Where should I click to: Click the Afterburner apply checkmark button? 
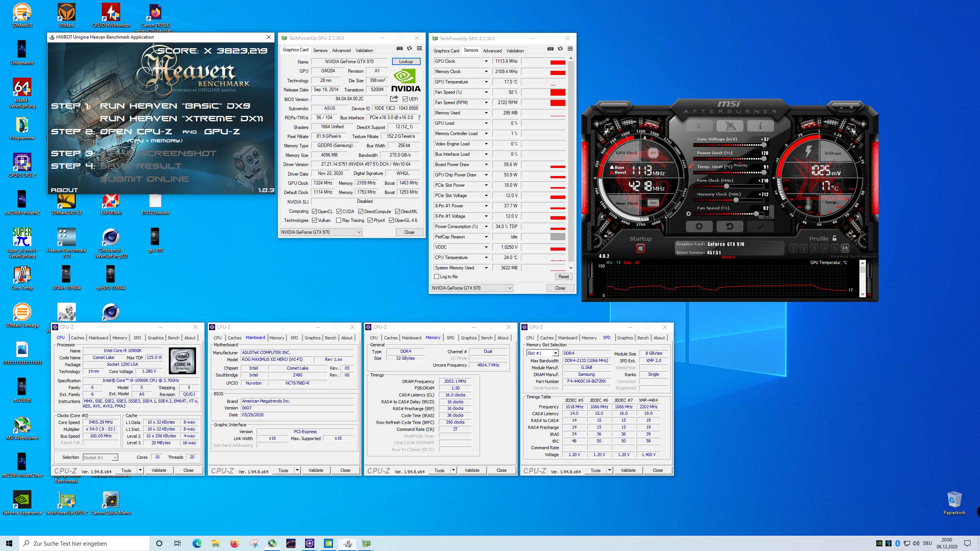760,227
